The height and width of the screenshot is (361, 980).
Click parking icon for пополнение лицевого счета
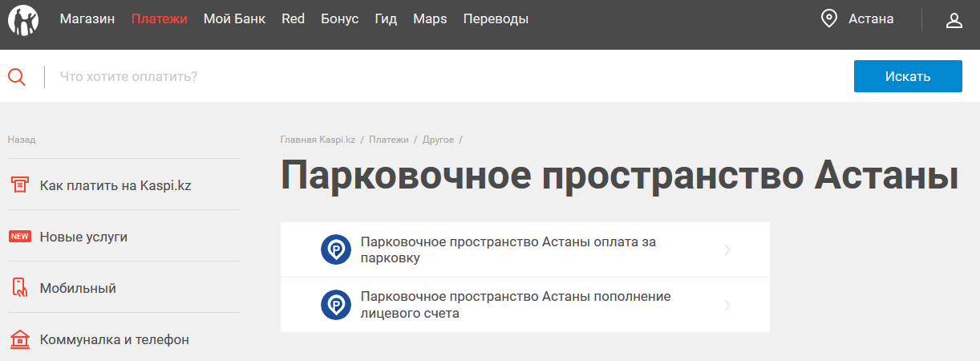click(x=335, y=305)
